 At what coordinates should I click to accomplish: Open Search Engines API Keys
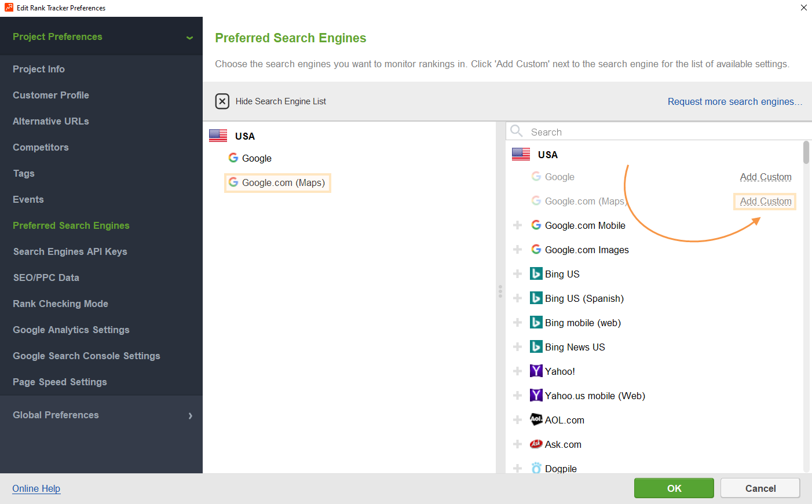pyautogui.click(x=70, y=251)
